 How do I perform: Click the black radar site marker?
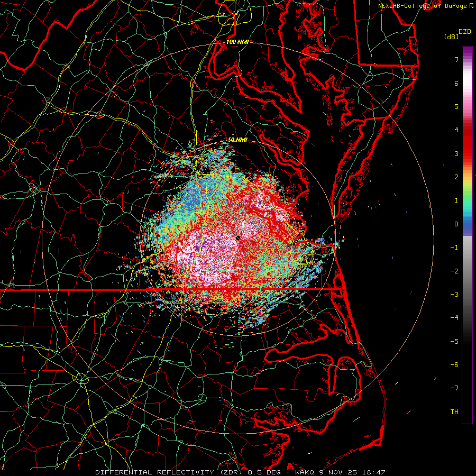coord(238,238)
